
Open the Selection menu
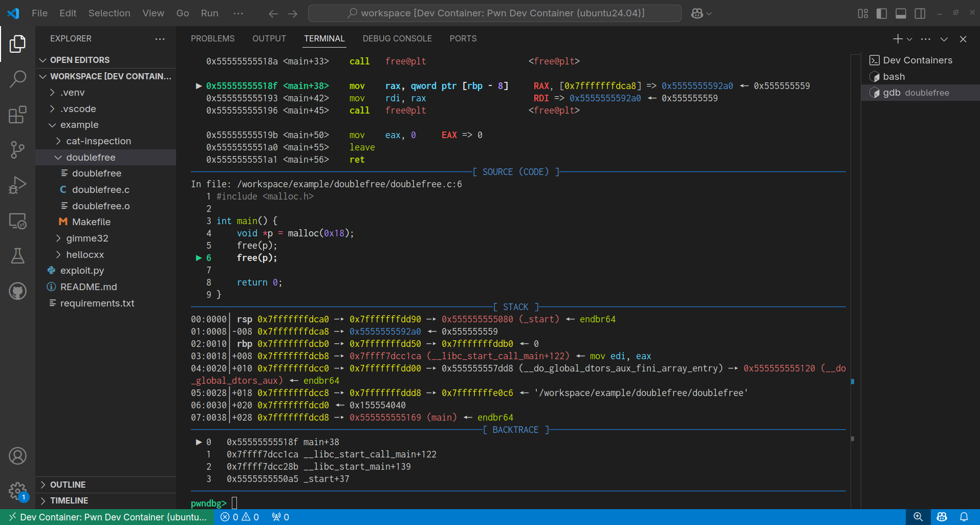coord(109,13)
